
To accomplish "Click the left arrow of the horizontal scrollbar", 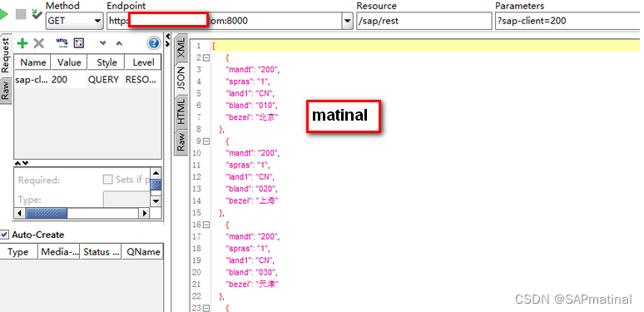I will point(20,213).
